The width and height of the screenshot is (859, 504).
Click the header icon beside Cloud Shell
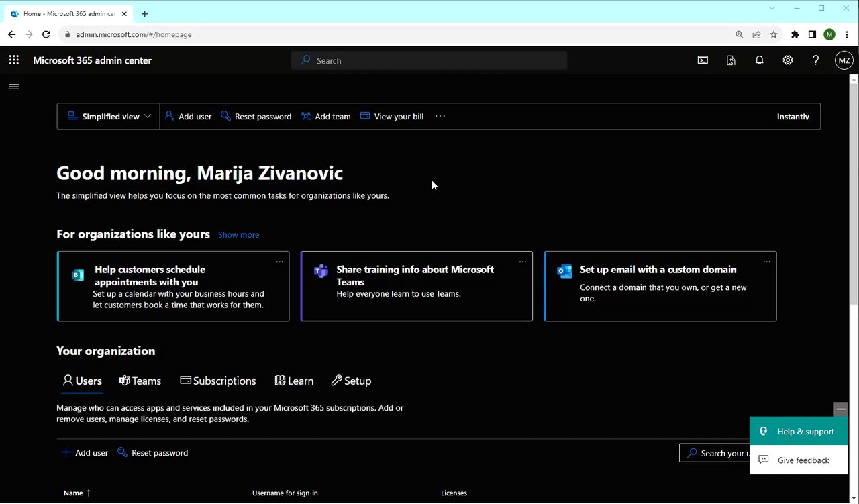point(731,60)
